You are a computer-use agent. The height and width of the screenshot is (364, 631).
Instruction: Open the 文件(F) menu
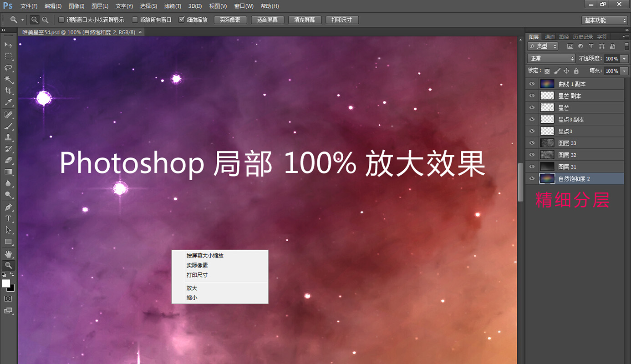29,6
